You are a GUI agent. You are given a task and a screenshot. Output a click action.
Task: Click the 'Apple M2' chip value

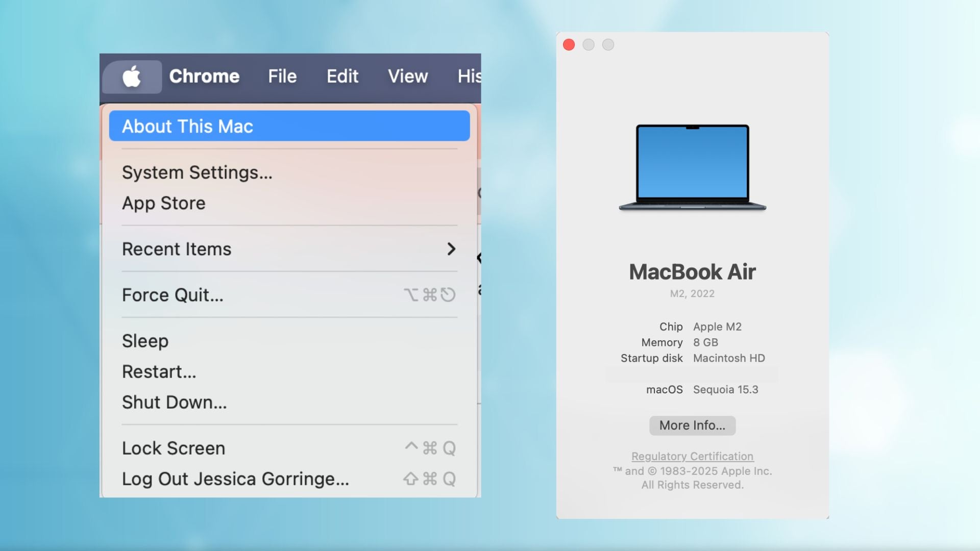pyautogui.click(x=717, y=327)
